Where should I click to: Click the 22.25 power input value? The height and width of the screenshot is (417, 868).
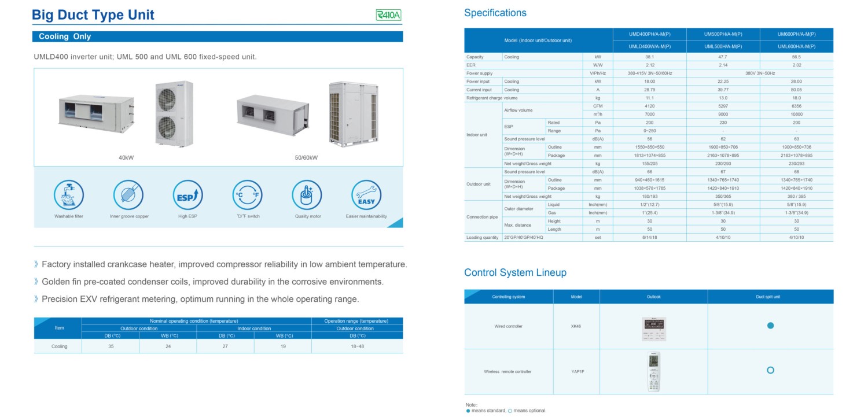(x=723, y=82)
